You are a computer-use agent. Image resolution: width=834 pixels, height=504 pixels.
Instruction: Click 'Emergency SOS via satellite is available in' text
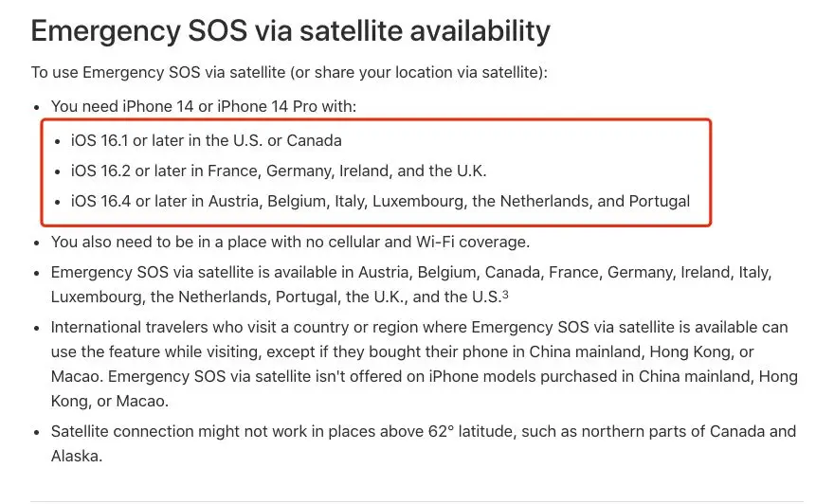coord(203,272)
